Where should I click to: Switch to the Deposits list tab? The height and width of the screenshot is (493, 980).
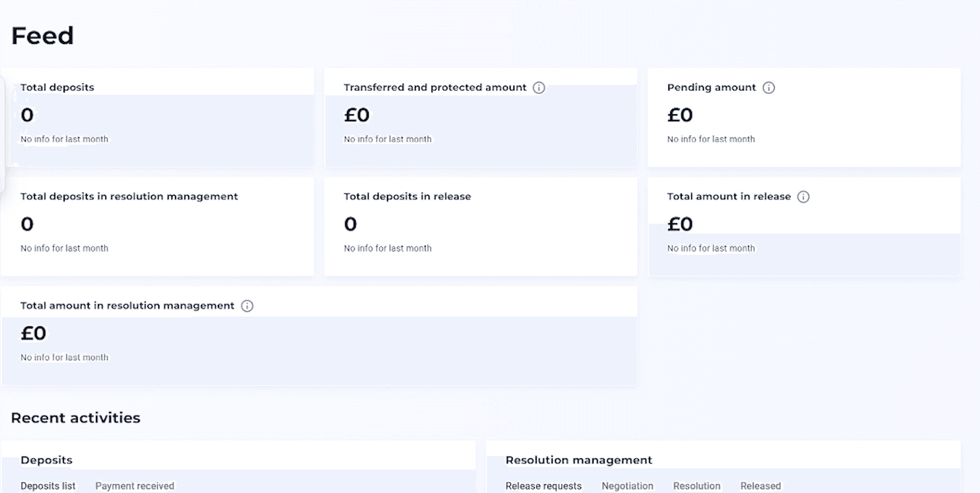pyautogui.click(x=48, y=486)
